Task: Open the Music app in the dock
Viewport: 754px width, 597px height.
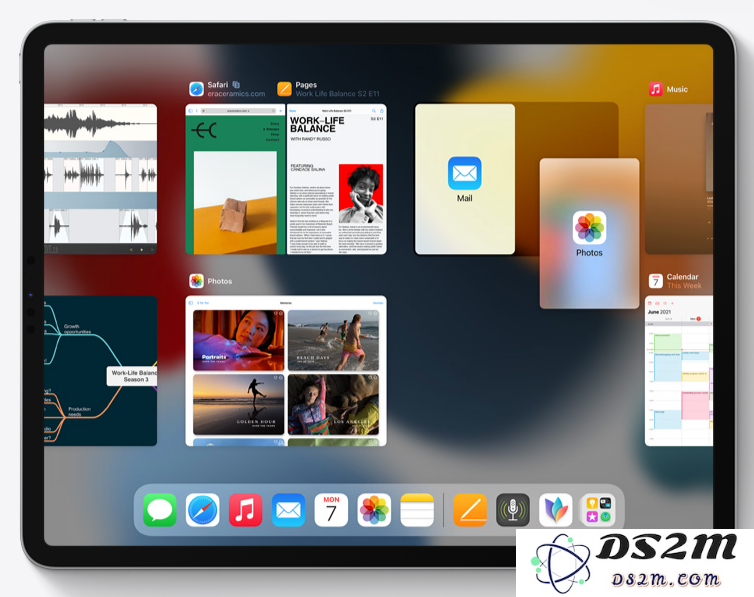Action: pyautogui.click(x=245, y=510)
